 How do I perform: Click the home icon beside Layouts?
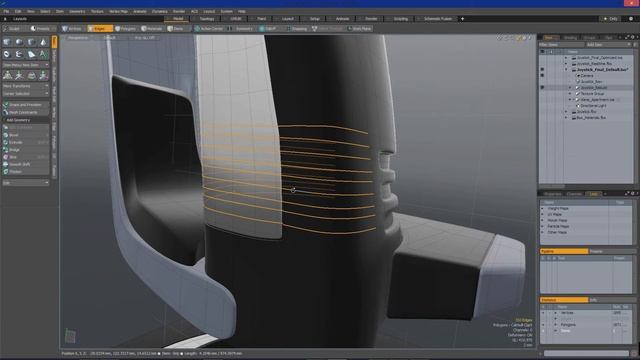[5, 19]
